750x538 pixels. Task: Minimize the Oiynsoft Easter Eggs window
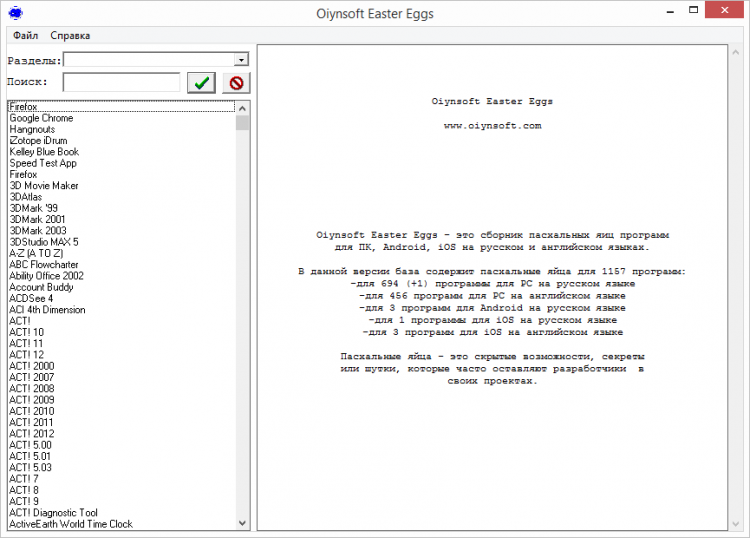pos(670,11)
